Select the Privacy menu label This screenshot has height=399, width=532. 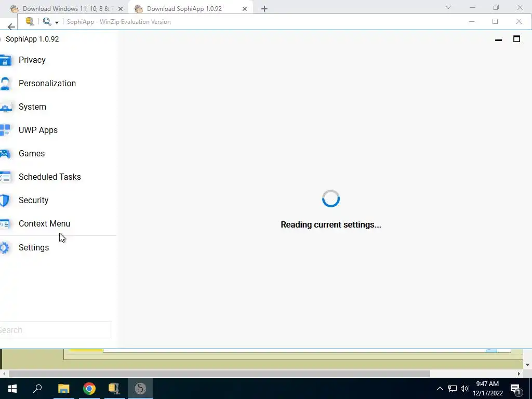coord(32,60)
